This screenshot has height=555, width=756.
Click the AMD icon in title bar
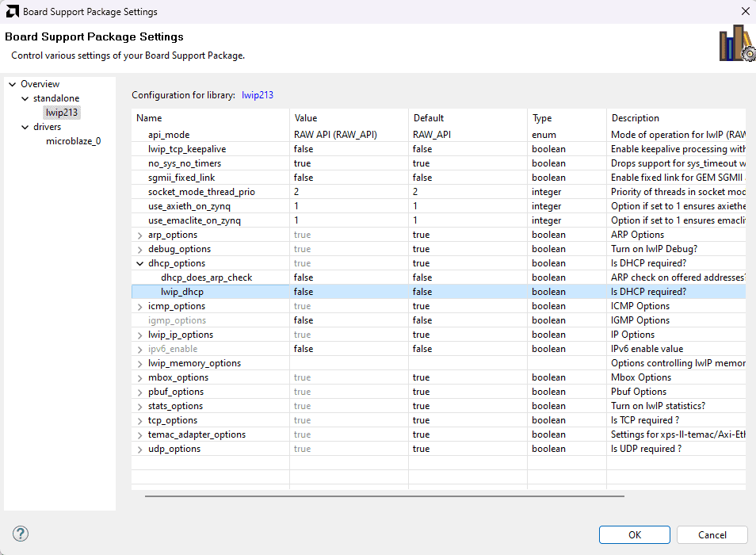coord(11,11)
